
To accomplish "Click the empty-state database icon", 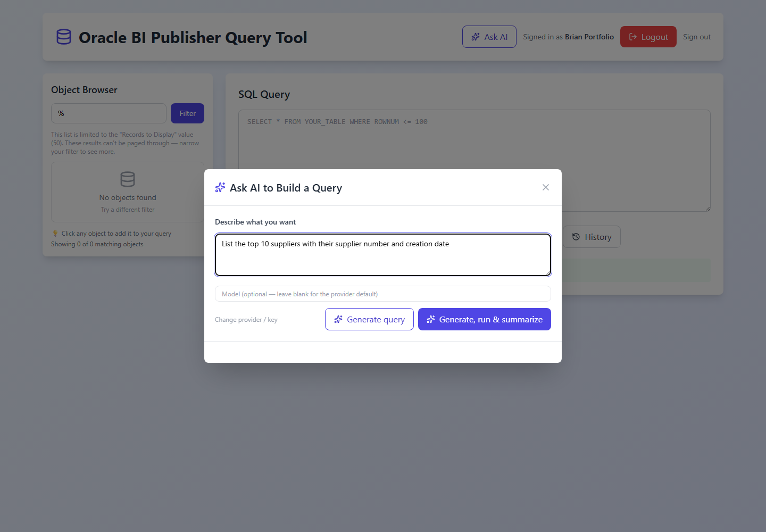I will click(128, 179).
